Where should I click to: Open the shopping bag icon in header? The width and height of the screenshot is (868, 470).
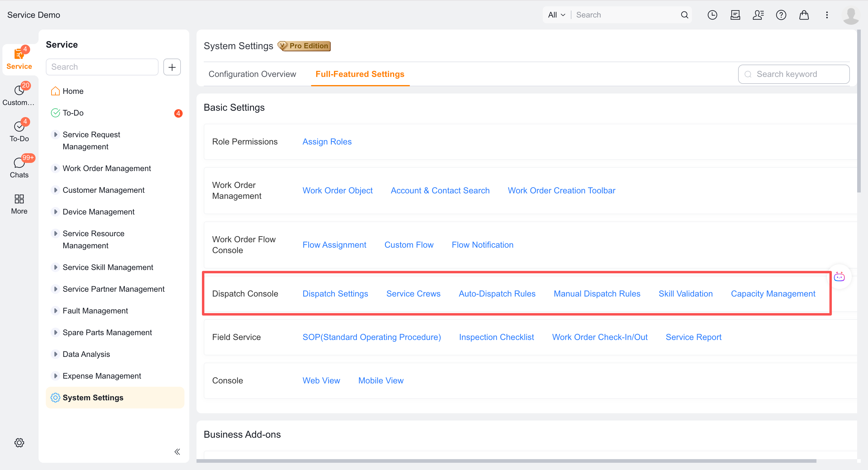click(804, 15)
